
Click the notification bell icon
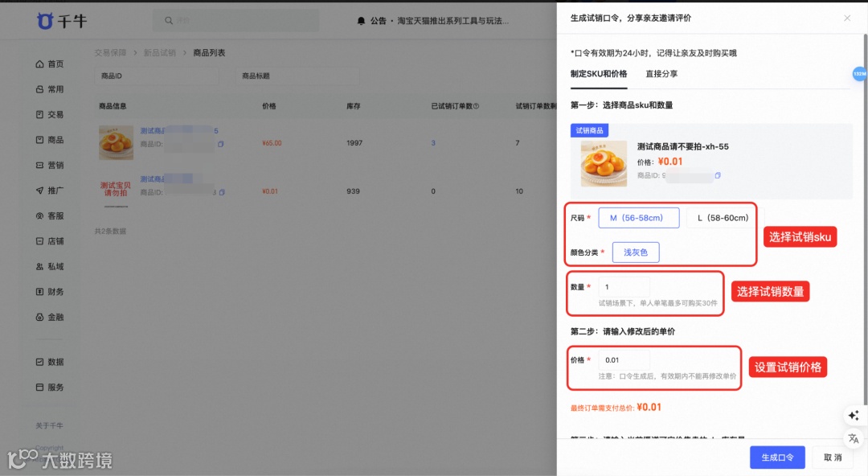[x=361, y=21]
